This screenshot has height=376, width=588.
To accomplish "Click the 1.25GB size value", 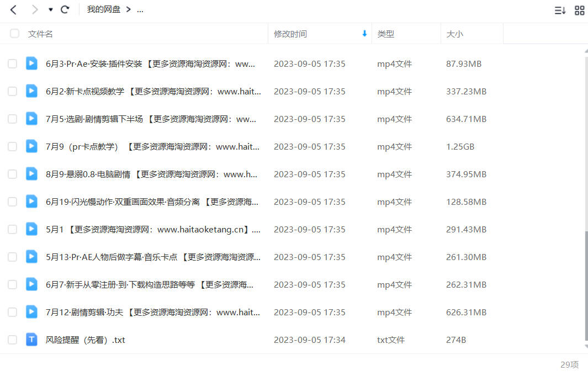I will click(460, 146).
